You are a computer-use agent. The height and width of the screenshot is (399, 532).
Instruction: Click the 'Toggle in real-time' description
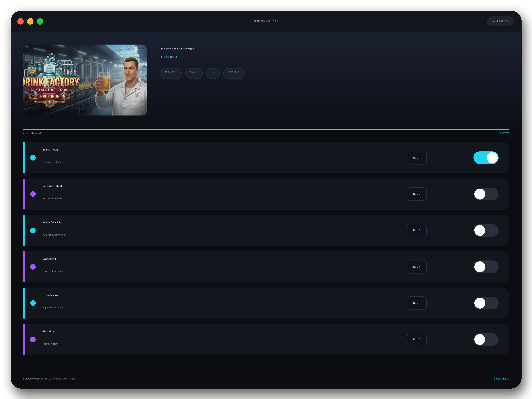(52, 162)
